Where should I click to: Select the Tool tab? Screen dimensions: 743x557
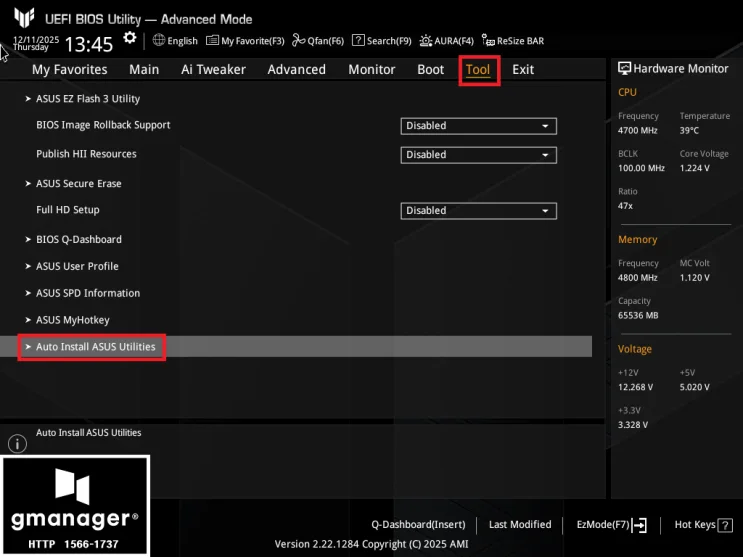click(478, 70)
